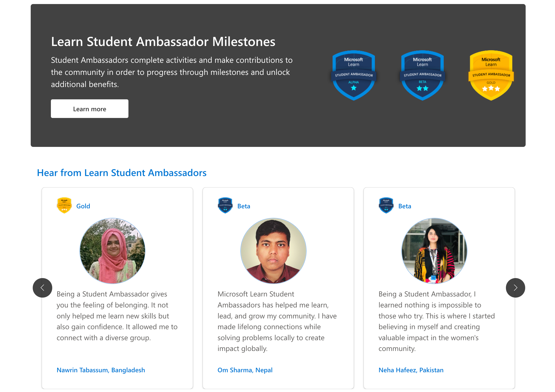
Task: Select the Beta badge on Neha's card
Action: 386,205
